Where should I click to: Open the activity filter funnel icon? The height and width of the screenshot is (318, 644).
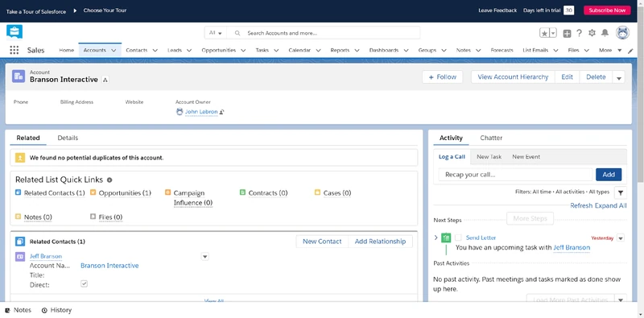(x=620, y=192)
